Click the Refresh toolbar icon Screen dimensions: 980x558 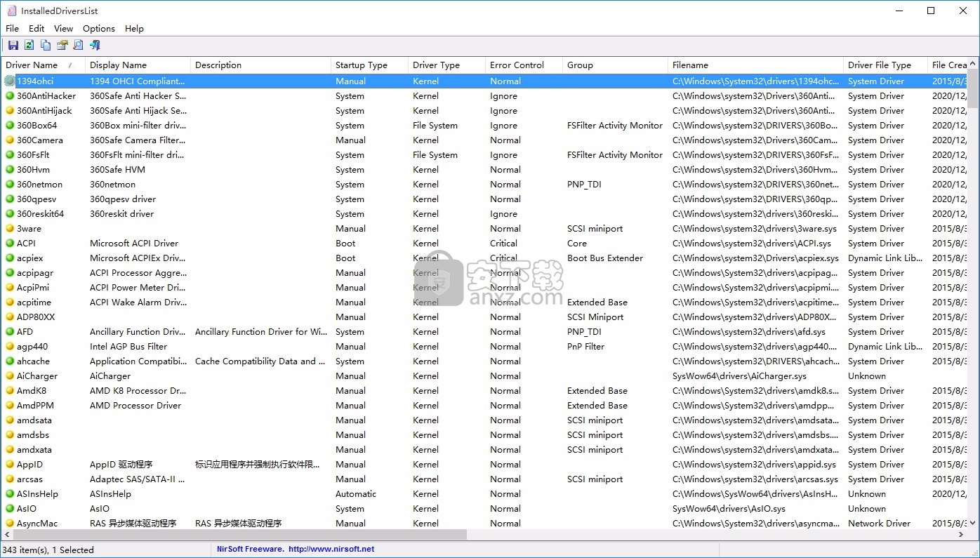(29, 45)
